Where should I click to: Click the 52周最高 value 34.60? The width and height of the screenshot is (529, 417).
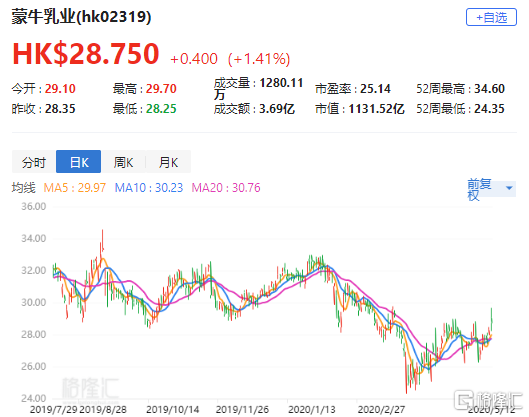(x=489, y=89)
